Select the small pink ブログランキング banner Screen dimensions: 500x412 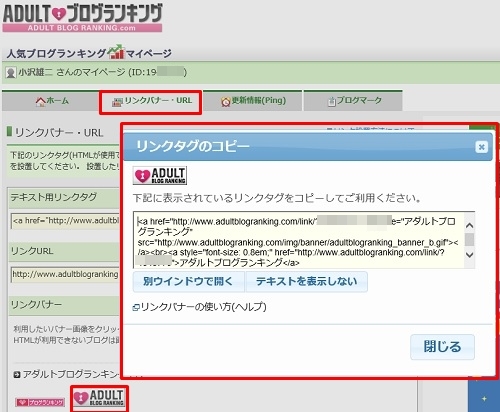[x=40, y=402]
